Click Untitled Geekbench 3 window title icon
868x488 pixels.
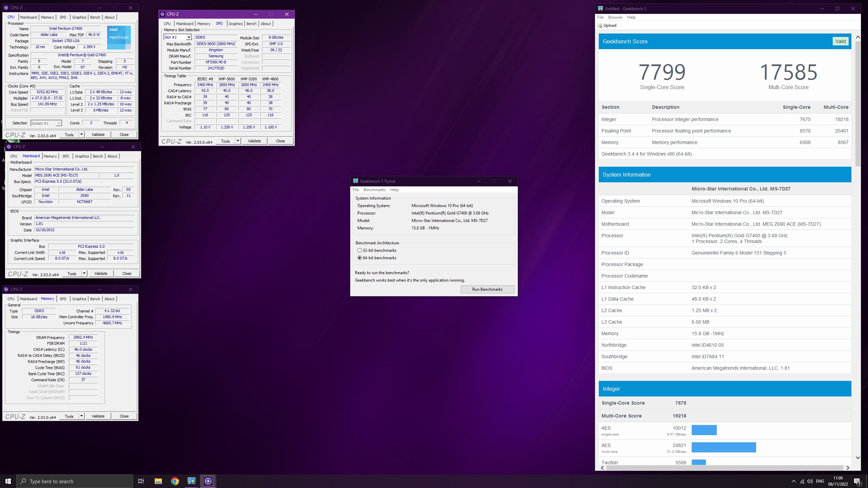[600, 8]
